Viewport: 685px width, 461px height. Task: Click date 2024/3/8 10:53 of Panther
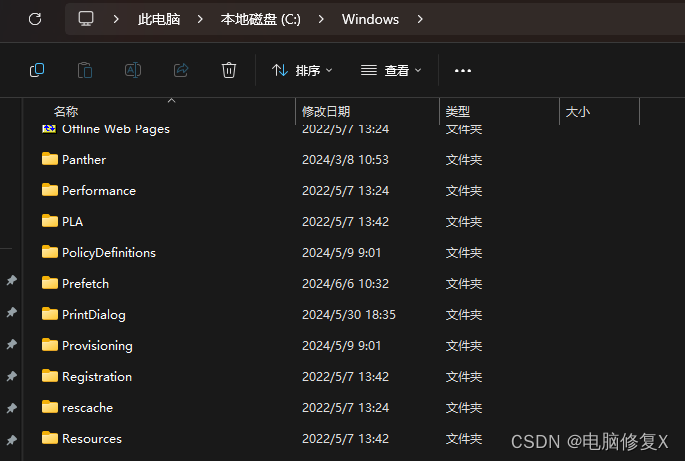345,160
